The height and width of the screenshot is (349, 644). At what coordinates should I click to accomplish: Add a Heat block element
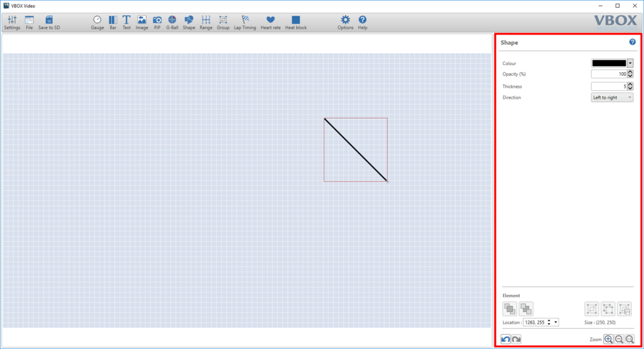(296, 23)
